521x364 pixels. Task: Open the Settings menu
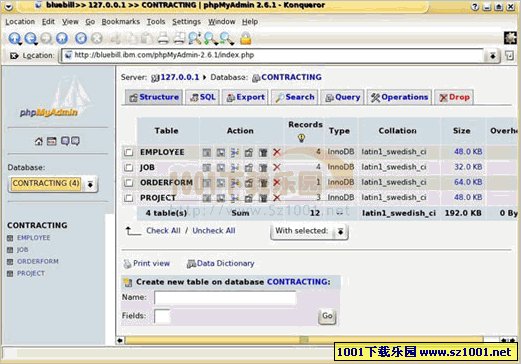click(186, 22)
